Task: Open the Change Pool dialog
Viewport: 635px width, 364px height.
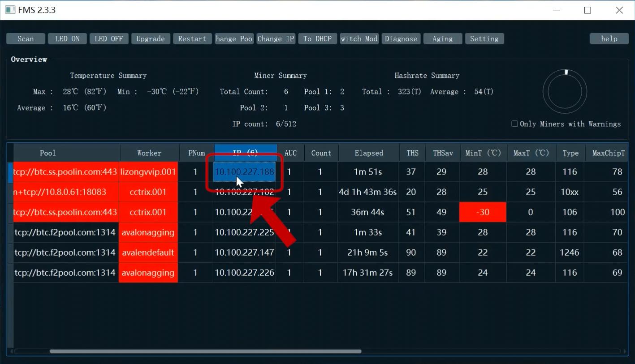Action: point(233,39)
